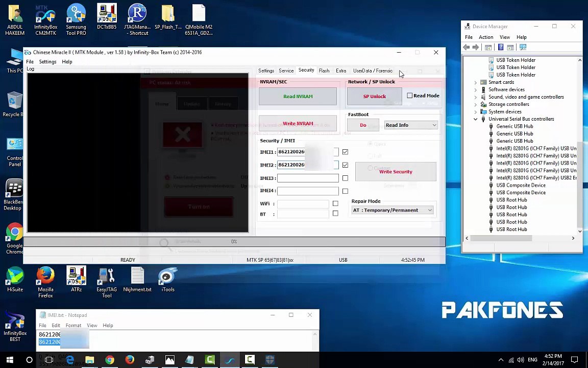Open SP_Flash_Tool folder icon on desktop

[x=168, y=17]
